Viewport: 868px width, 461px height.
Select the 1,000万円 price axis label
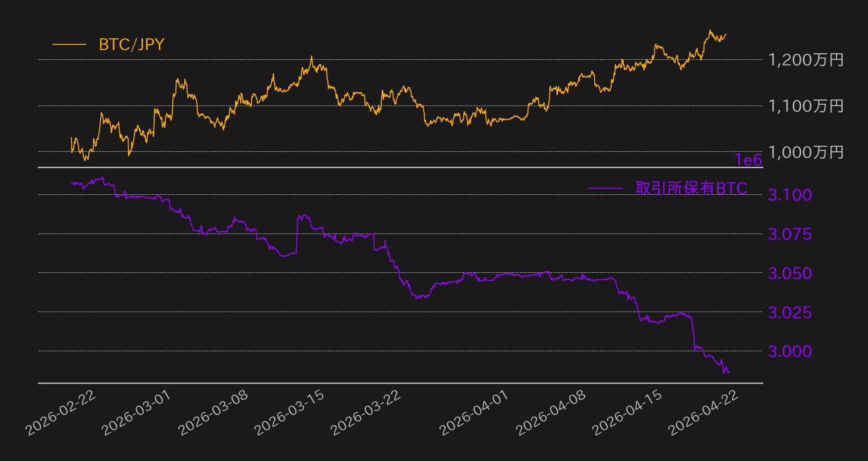(x=806, y=152)
